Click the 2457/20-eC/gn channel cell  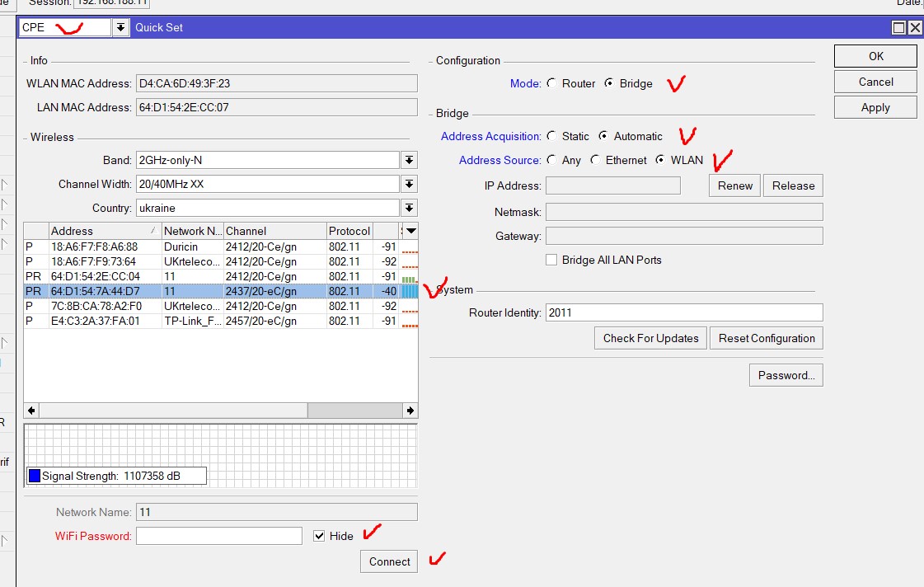pos(275,322)
